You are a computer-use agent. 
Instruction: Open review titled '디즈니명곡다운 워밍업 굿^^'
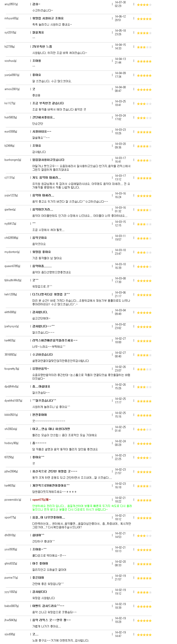[x=51, y=294]
